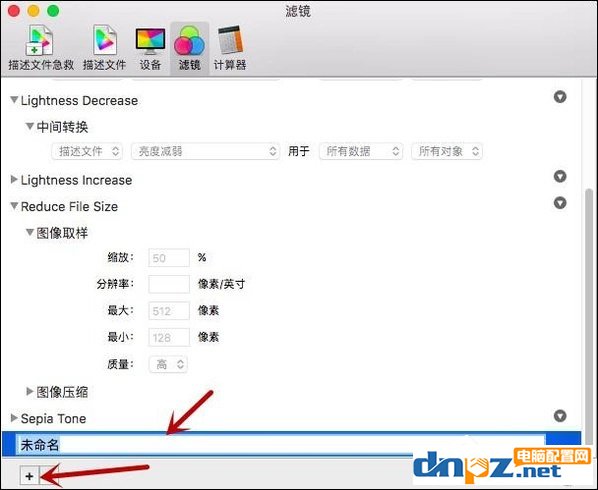Collapse the Lightness Decrease filter
The image size is (598, 490).
(x=14, y=100)
